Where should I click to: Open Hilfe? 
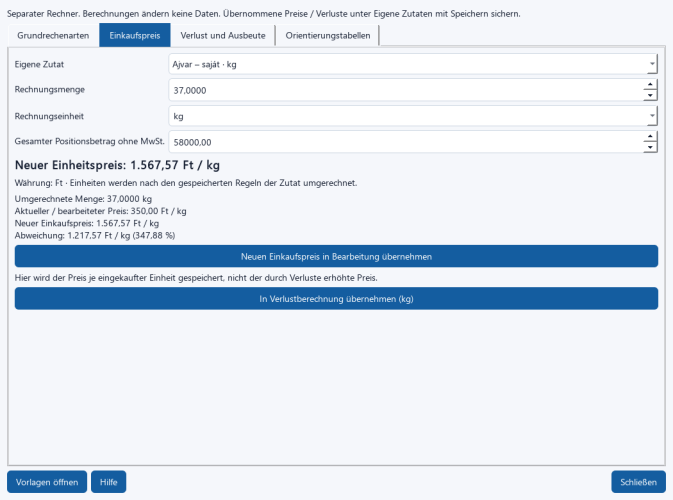coord(109,482)
